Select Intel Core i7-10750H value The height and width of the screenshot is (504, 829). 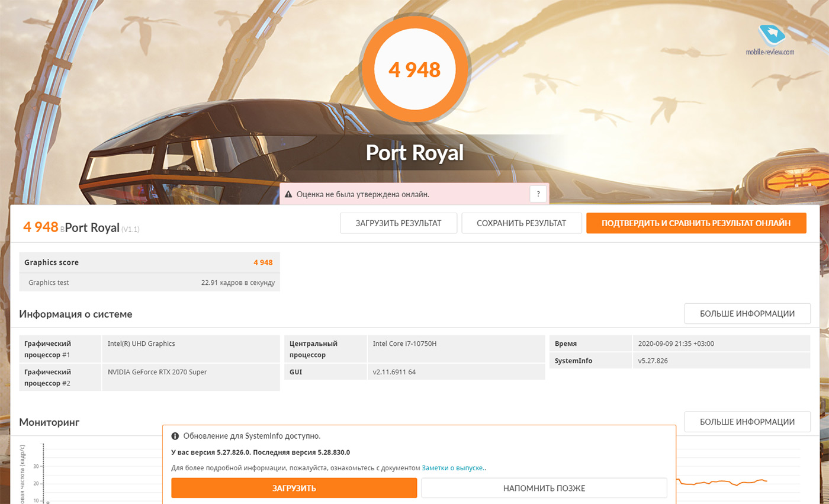[406, 344]
